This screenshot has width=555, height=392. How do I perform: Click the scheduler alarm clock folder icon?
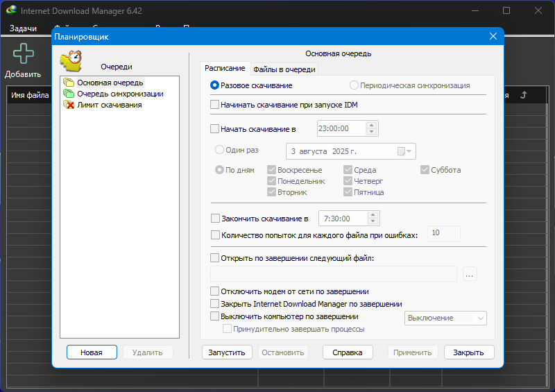tap(71, 61)
